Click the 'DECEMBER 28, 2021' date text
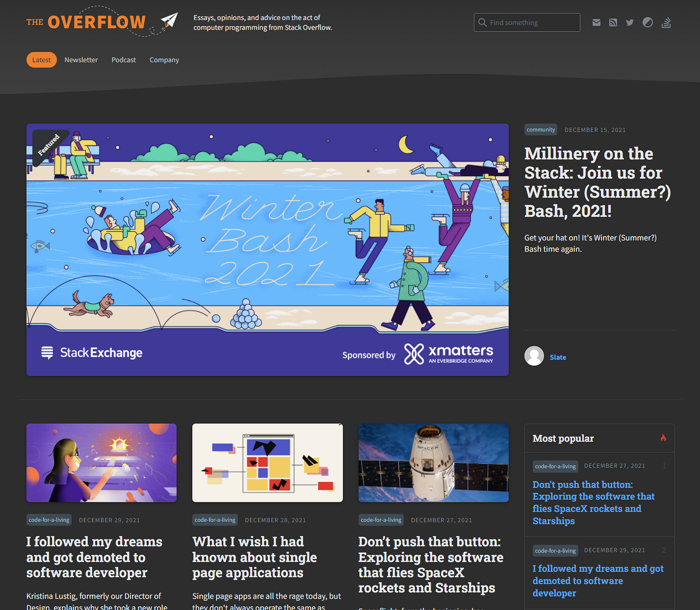The width and height of the screenshot is (700, 610). (x=275, y=520)
